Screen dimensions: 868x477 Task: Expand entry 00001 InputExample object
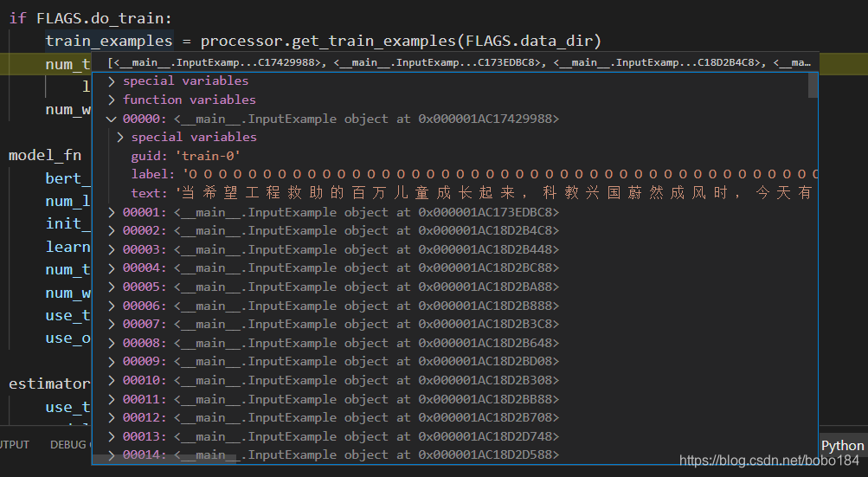[112, 212]
